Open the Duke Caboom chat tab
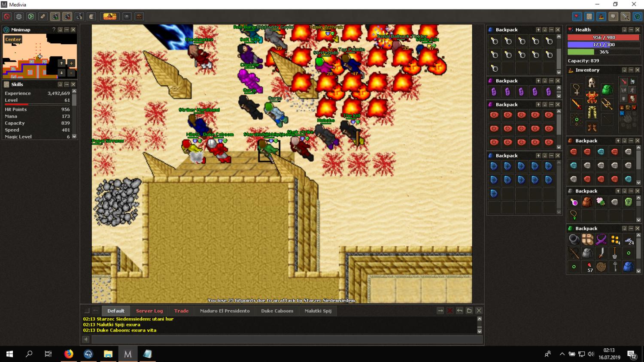 point(277,311)
